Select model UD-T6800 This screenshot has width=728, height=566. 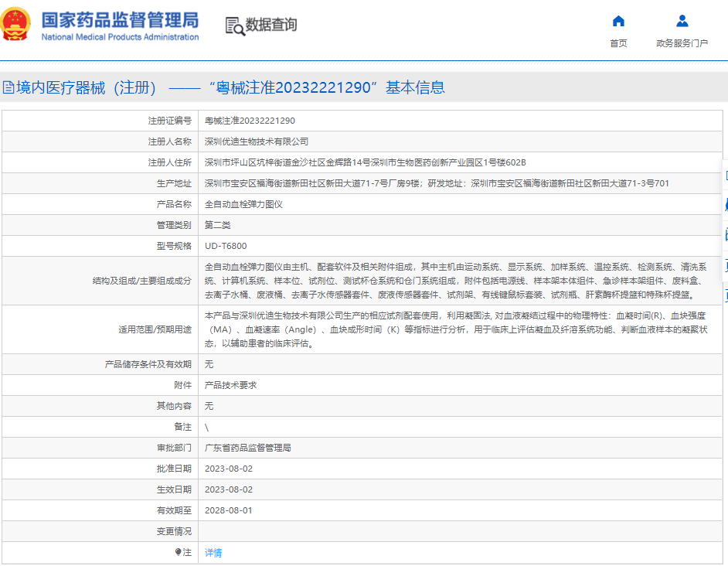226,247
